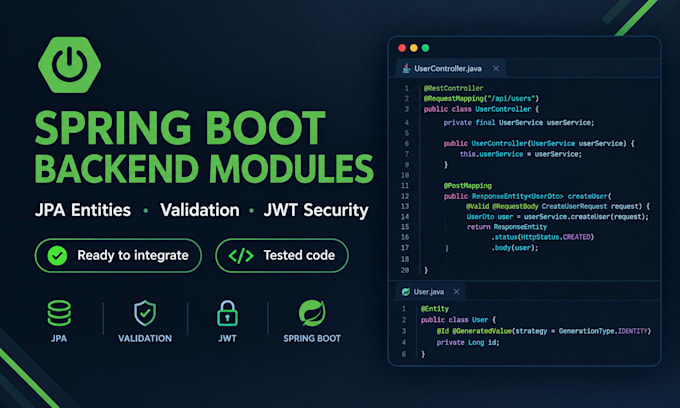Click the green window dot
The height and width of the screenshot is (408, 680).
pyautogui.click(x=425, y=48)
